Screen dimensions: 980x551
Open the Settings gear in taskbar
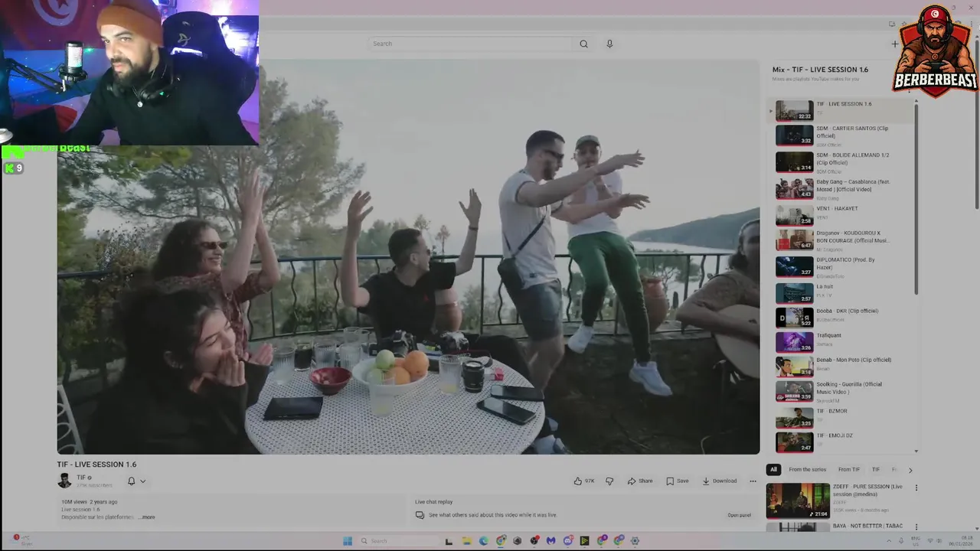tap(635, 541)
